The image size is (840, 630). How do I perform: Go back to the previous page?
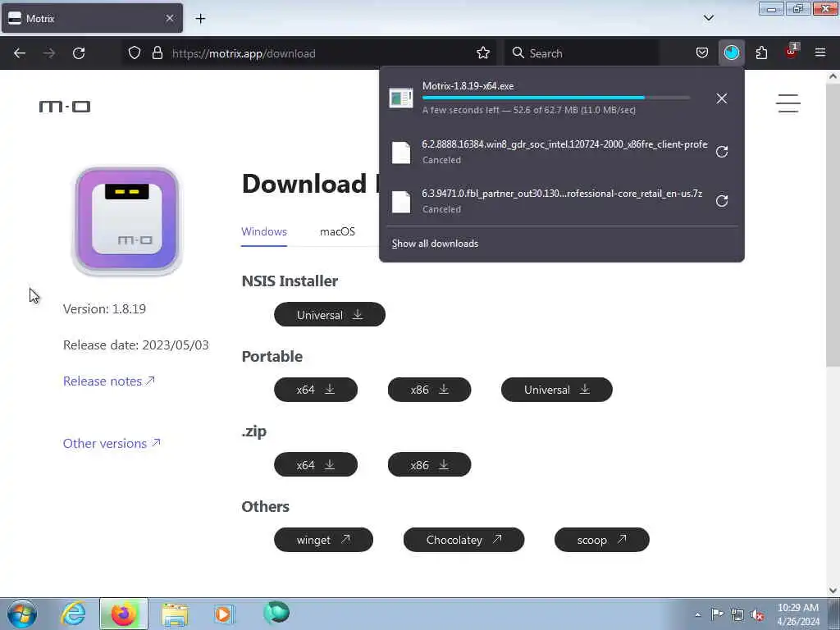coord(20,53)
